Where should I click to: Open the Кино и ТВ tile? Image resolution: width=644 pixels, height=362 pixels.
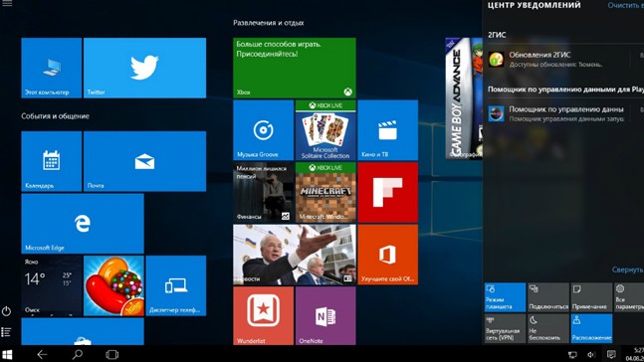388,130
